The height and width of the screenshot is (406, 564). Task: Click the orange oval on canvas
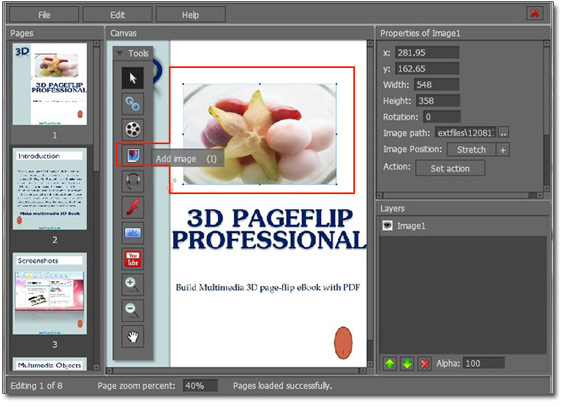343,343
